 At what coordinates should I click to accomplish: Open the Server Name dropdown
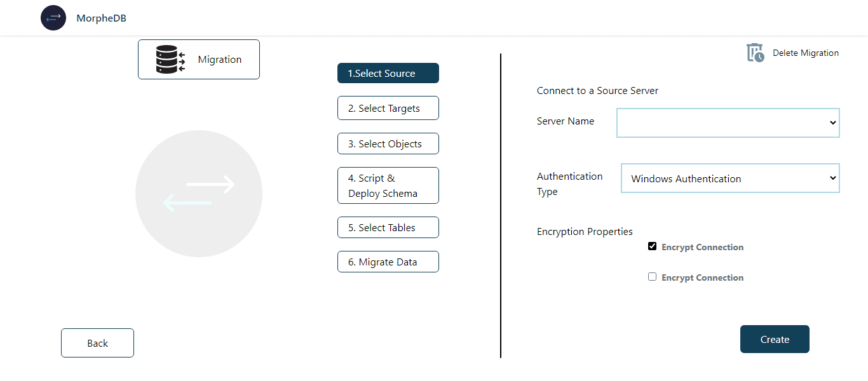728,123
